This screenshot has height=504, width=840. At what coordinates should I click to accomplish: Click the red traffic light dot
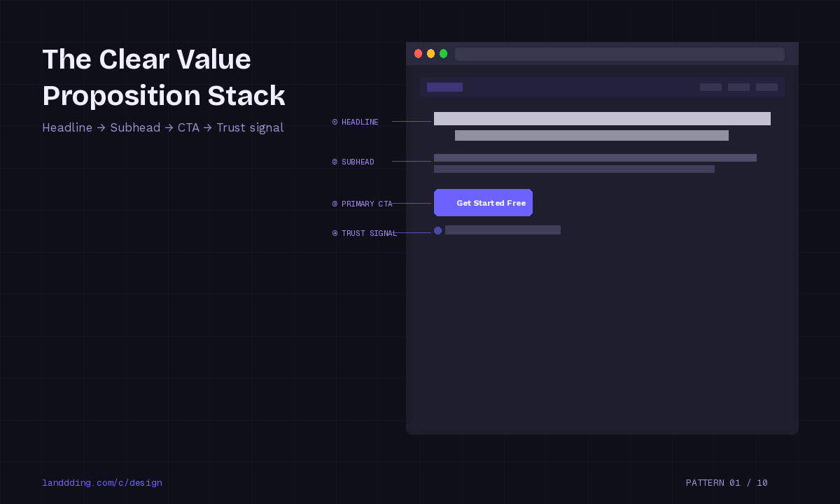point(418,53)
